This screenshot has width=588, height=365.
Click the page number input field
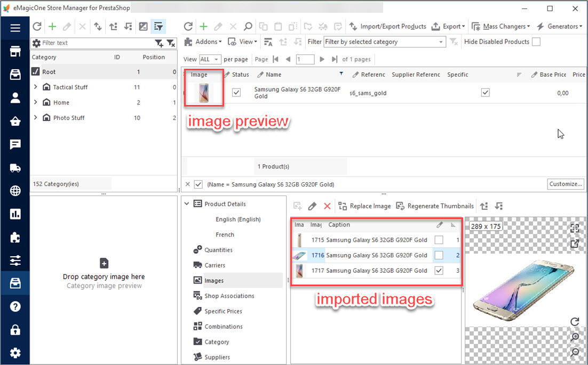305,59
